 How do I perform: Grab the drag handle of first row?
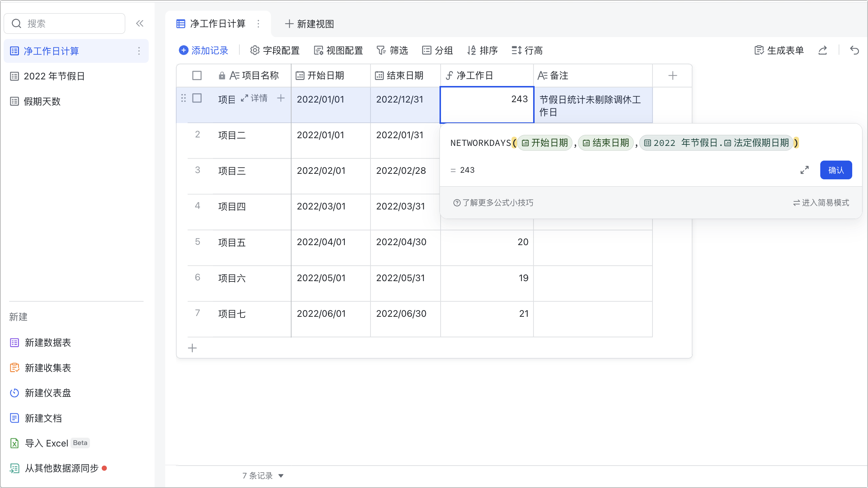click(184, 98)
